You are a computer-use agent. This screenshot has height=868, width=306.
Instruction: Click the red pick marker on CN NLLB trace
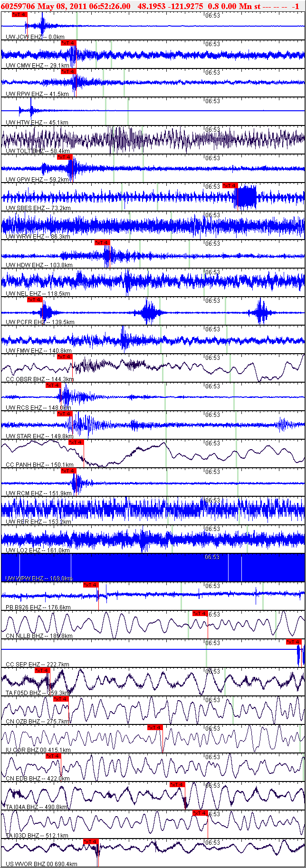click(x=200, y=614)
